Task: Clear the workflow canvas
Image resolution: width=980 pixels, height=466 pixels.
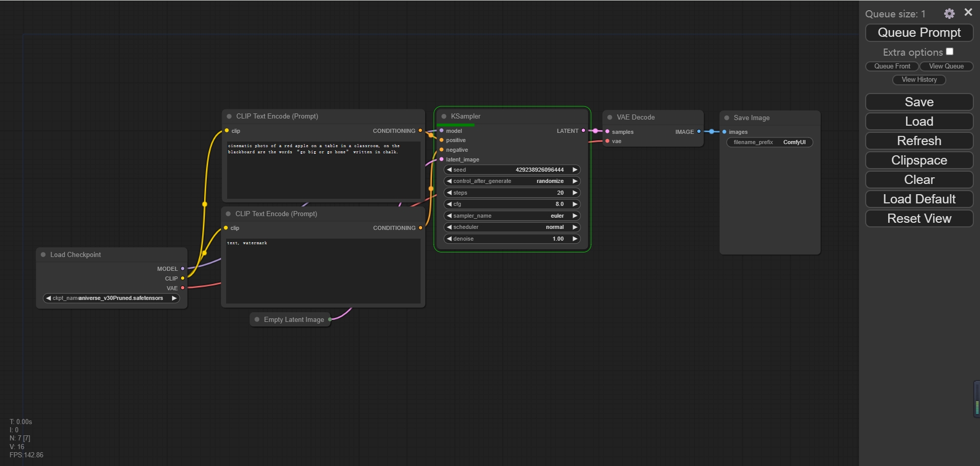Action: [x=919, y=180]
